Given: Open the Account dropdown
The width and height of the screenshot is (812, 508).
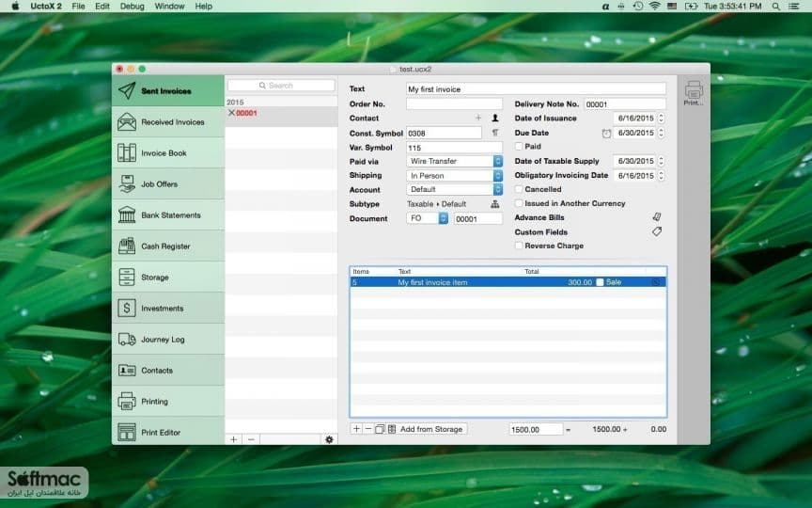Looking at the screenshot, I should click(x=455, y=190).
